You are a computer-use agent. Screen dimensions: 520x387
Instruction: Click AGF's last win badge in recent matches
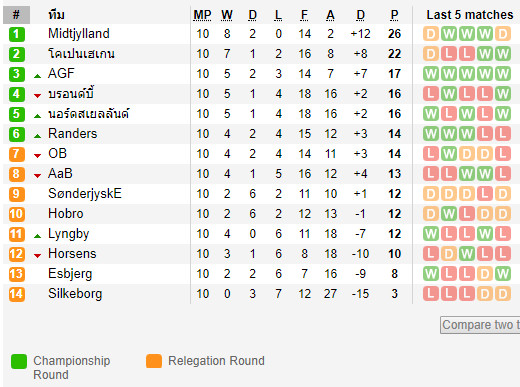pyautogui.click(x=503, y=74)
